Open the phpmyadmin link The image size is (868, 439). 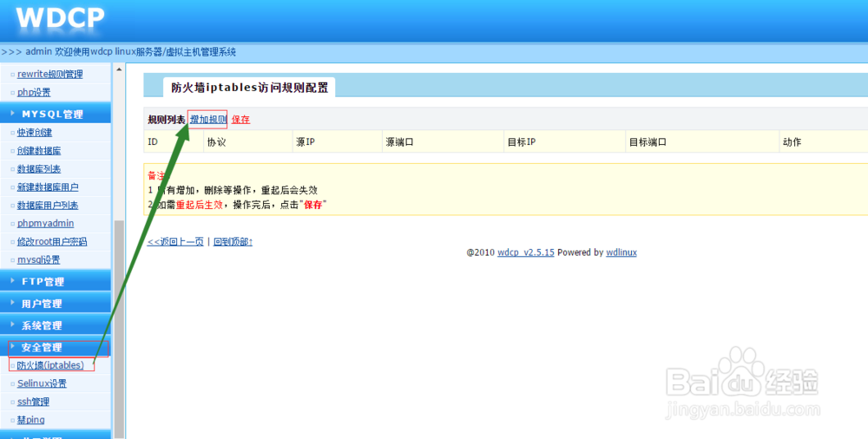[x=45, y=223]
